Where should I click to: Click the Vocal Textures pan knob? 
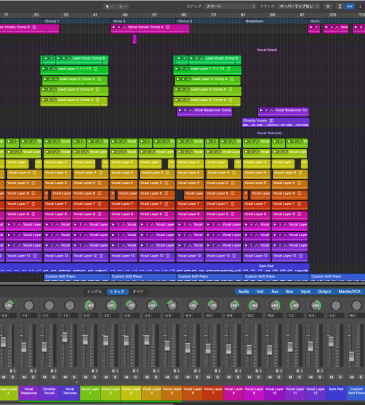[70, 305]
